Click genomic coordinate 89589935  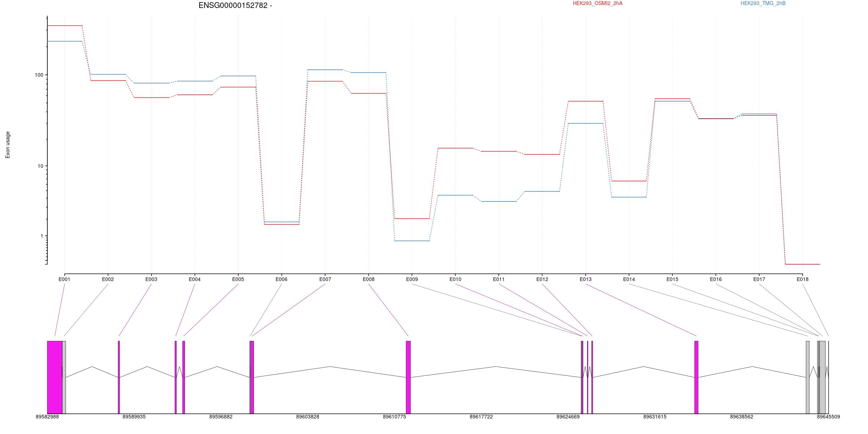click(x=134, y=417)
